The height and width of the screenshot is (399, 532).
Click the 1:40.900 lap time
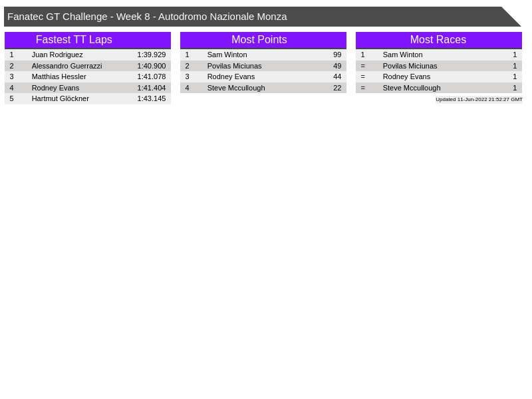[151, 66]
